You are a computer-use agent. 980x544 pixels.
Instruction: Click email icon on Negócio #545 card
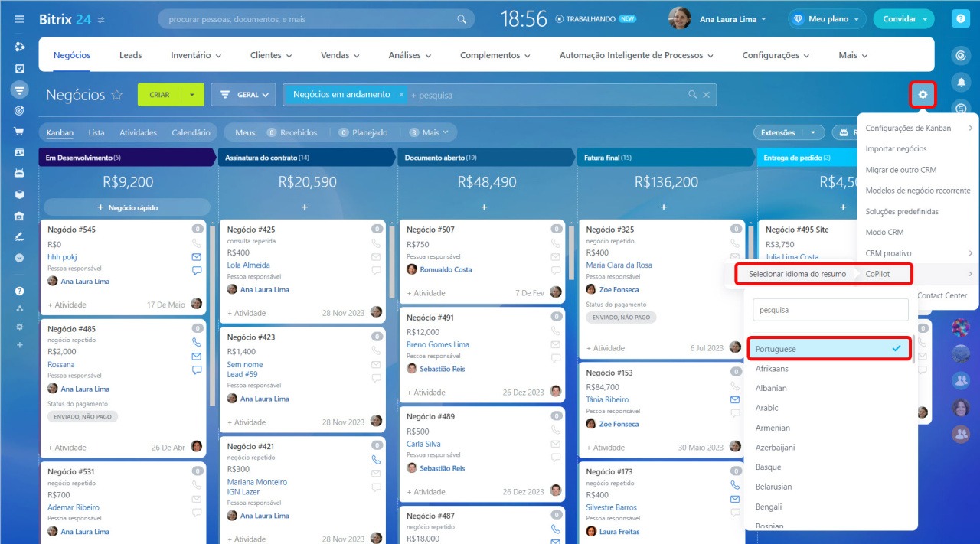(x=197, y=257)
